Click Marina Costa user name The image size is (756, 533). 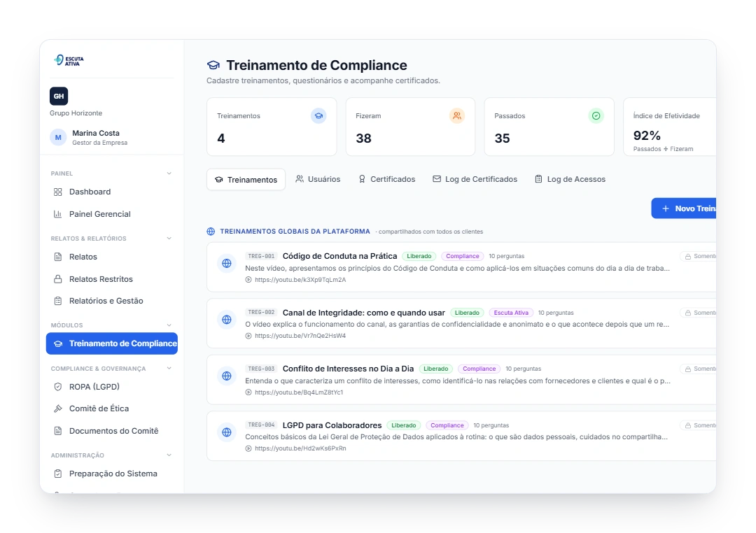click(96, 133)
